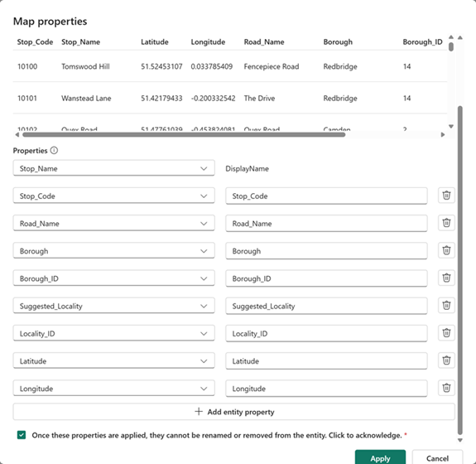This screenshot has width=476, height=464.
Task: Click the dialog's vertical scrollbar thumb
Action: pos(460,270)
